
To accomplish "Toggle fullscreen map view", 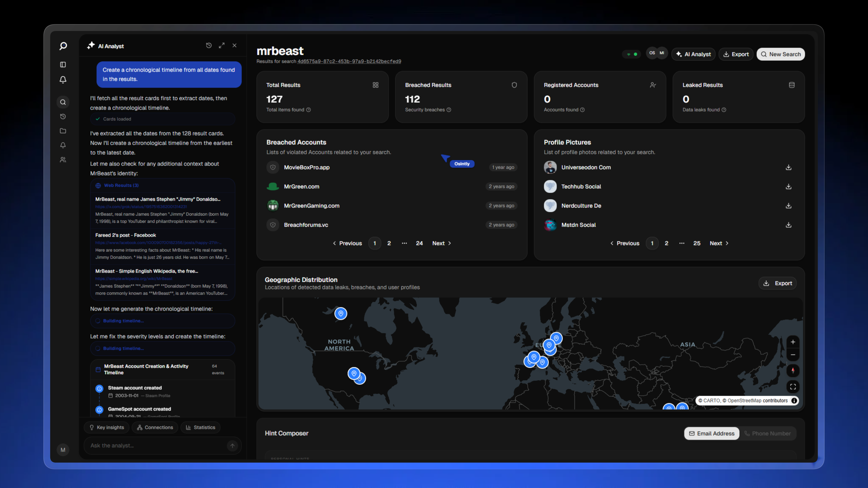I will coord(793,387).
